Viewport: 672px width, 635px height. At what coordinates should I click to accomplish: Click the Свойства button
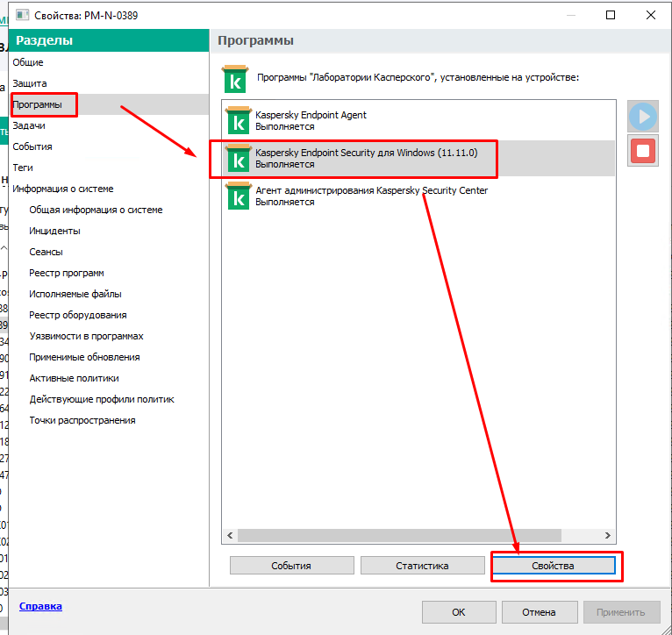pyautogui.click(x=554, y=565)
